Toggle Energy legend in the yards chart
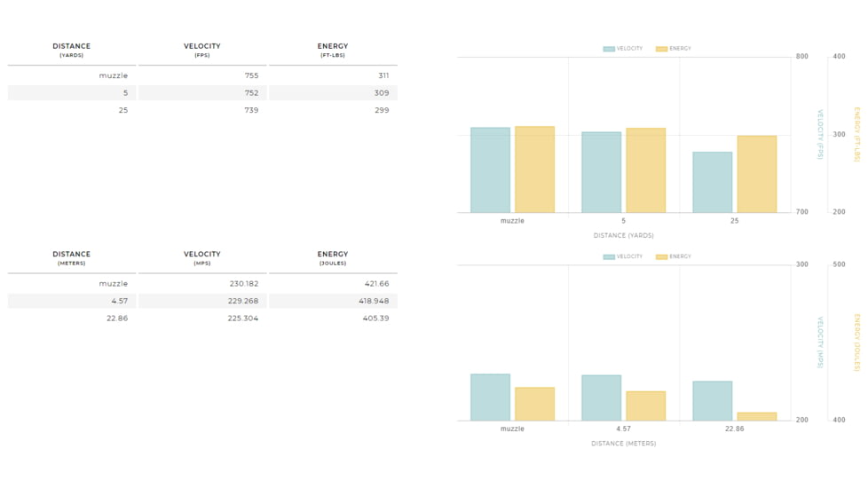 674,49
